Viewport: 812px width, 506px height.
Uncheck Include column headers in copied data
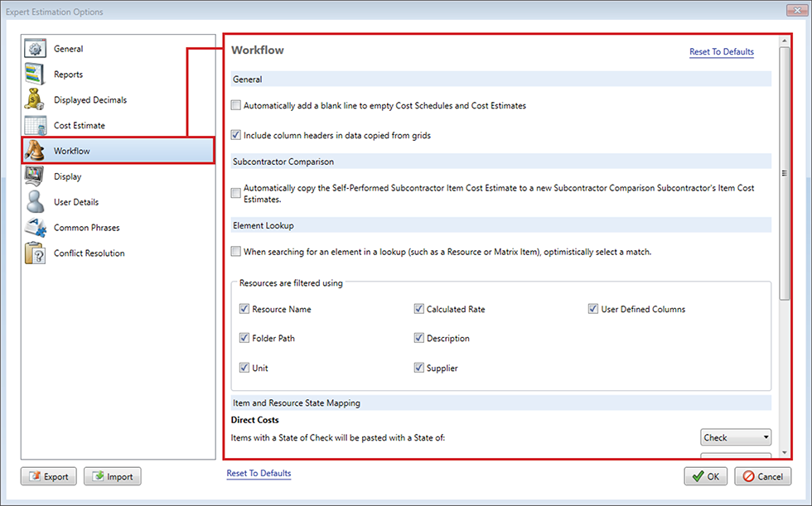point(236,135)
